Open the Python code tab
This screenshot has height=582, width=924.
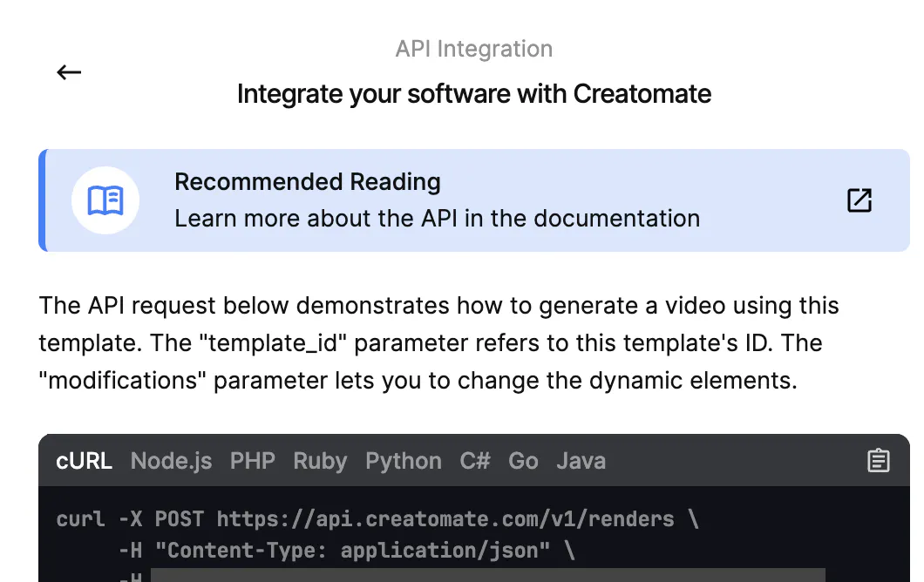click(x=403, y=461)
